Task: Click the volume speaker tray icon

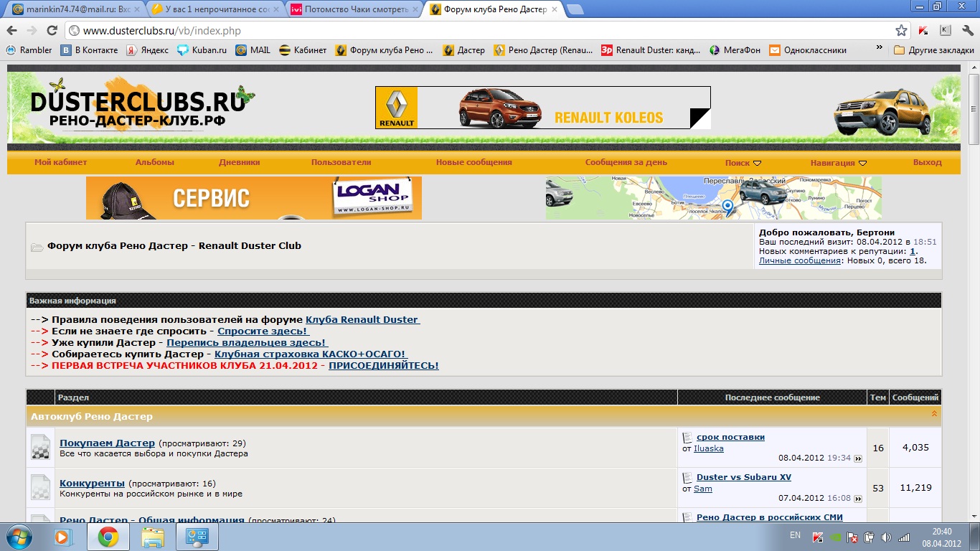Action: (x=886, y=537)
